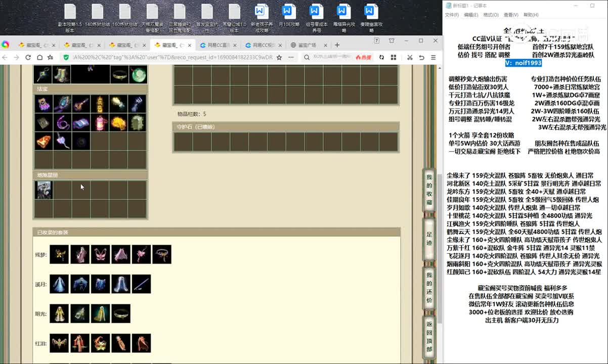Click the first 溪月 blue robe item
Viewport: 608px width, 364px height.
tap(59, 284)
